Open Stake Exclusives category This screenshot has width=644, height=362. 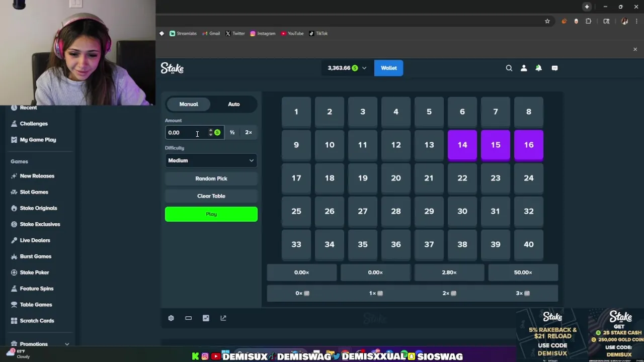click(40, 224)
